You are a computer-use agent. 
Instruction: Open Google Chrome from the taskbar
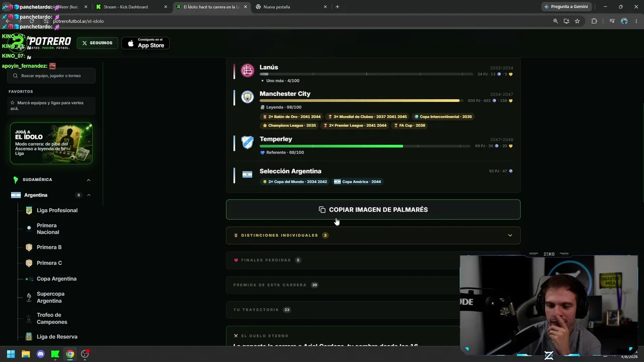pos(70,354)
